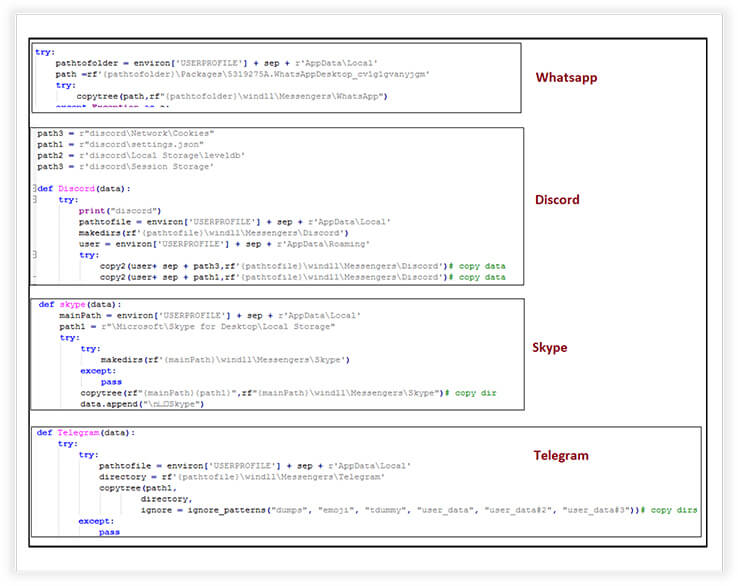Image resolution: width=738 pixels, height=586 pixels.
Task: Click the copytree(path, ... WhatsApp) line
Action: tap(232, 96)
